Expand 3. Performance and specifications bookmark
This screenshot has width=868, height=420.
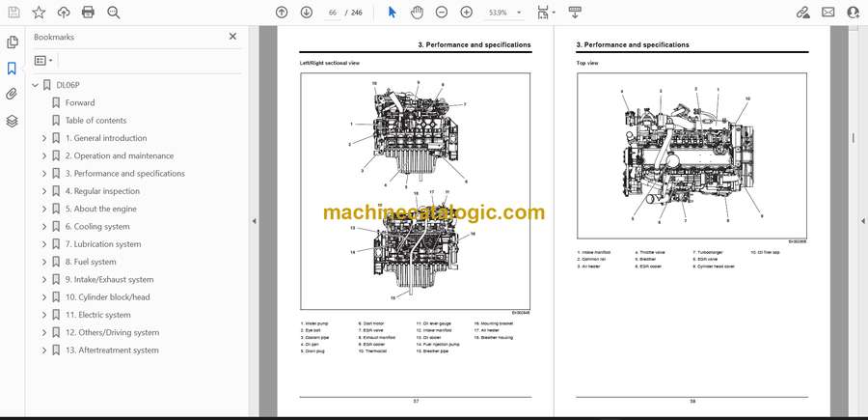(44, 174)
